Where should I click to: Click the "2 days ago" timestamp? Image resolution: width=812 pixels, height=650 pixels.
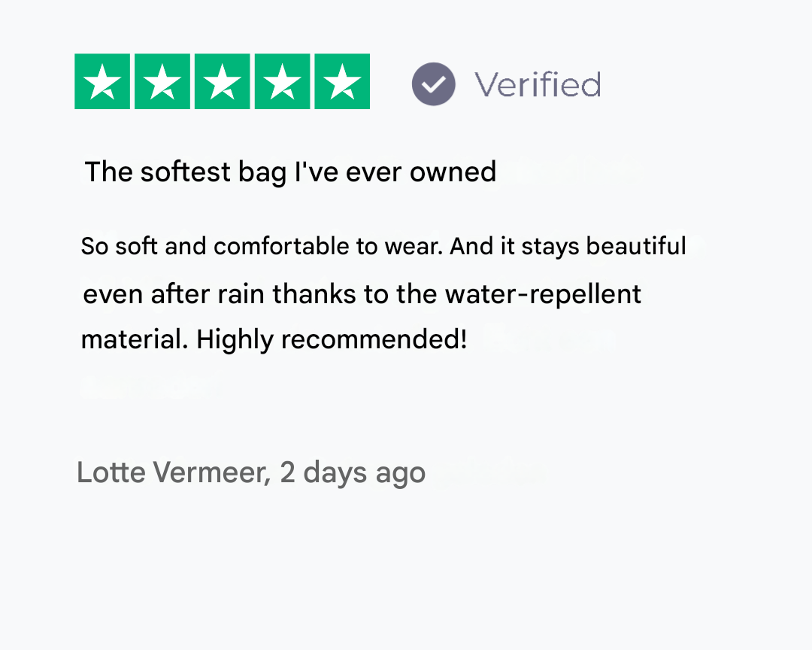353,472
